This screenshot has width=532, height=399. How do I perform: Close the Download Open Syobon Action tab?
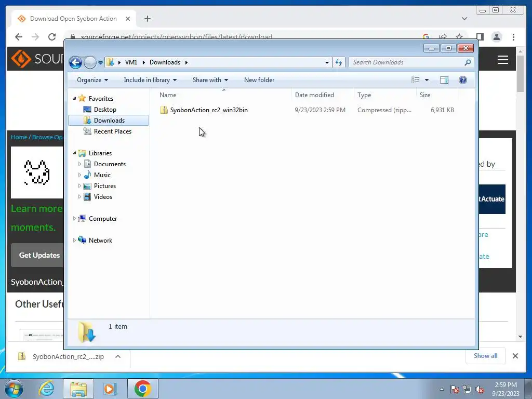[x=128, y=19]
